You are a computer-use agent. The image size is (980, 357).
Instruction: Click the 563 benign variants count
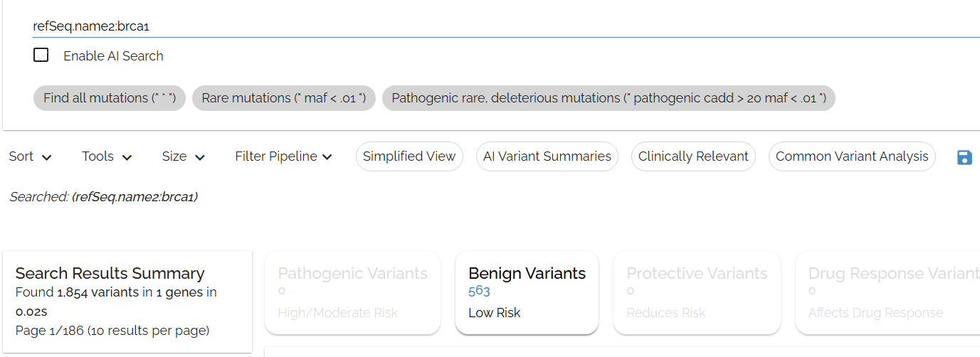(x=479, y=291)
